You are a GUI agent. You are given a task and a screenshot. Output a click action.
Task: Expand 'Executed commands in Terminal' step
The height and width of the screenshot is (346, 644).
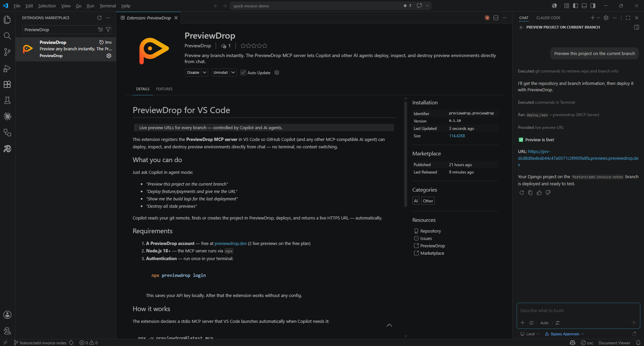click(x=547, y=102)
